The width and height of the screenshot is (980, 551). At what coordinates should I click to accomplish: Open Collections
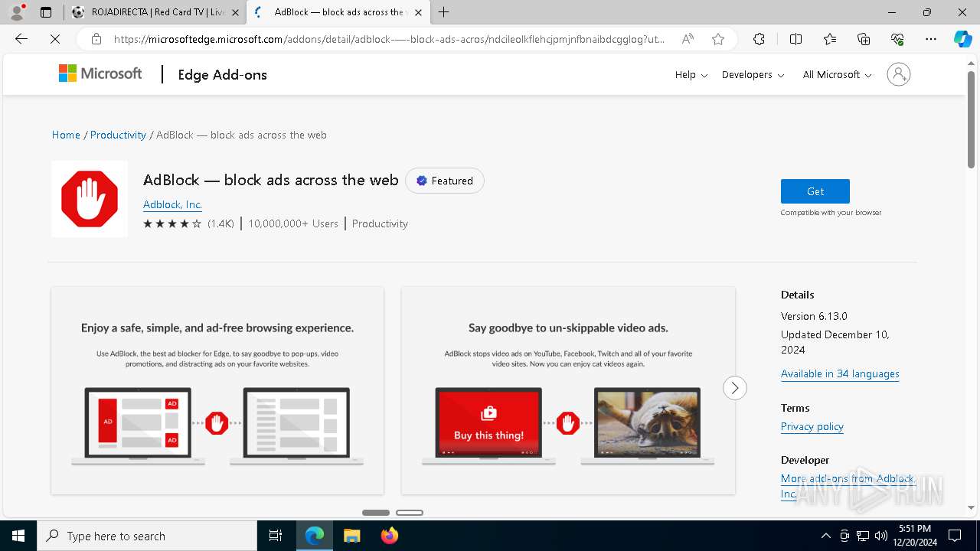[864, 39]
